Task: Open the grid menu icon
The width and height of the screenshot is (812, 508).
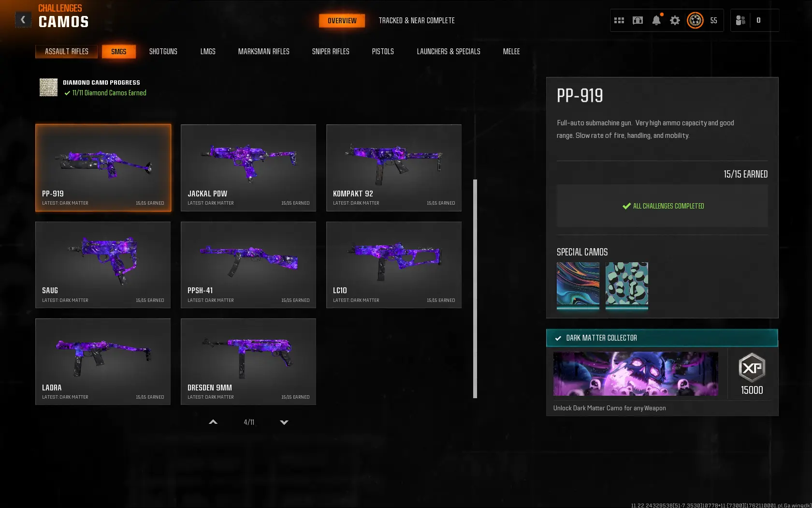Action: (619, 20)
